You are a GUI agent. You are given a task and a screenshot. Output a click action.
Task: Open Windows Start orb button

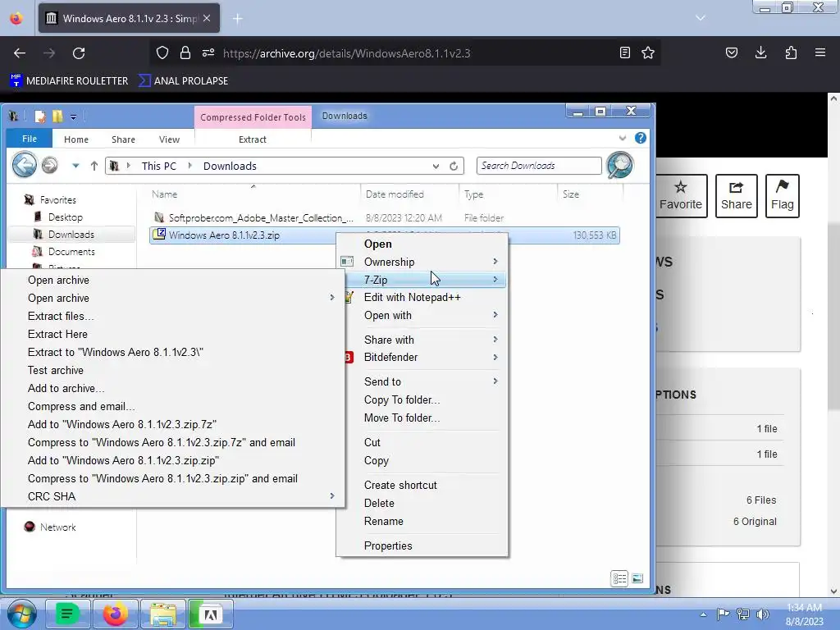coord(22,614)
